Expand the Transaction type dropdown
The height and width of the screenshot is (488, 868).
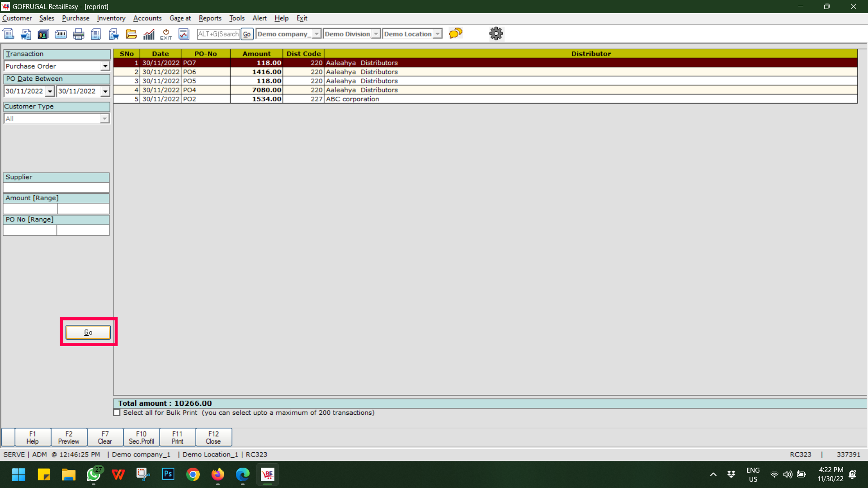click(x=105, y=66)
